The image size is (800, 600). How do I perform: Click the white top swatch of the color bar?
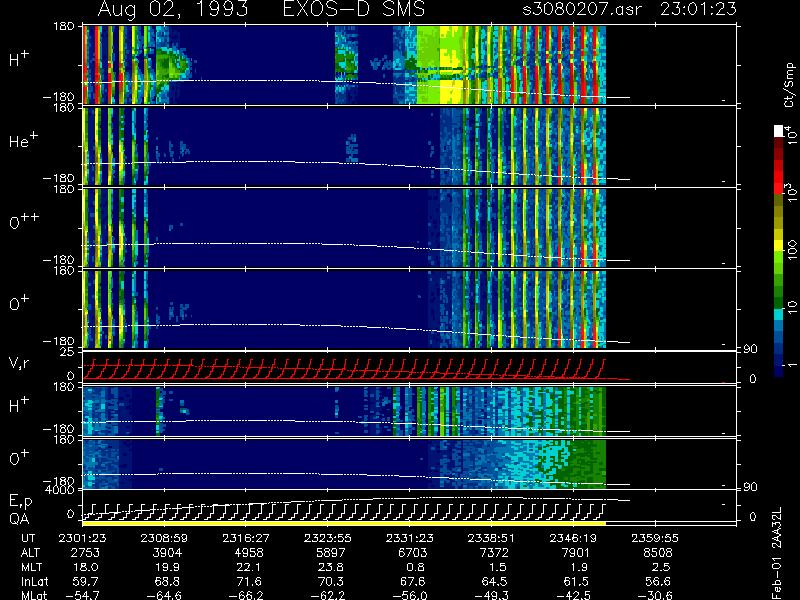coord(779,131)
